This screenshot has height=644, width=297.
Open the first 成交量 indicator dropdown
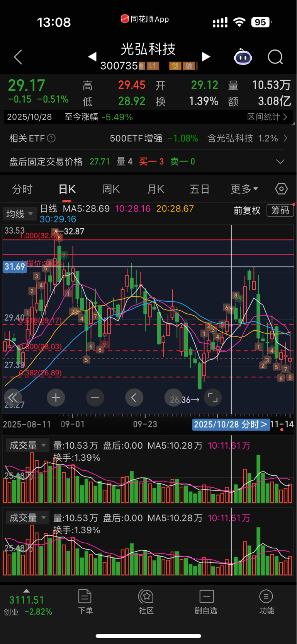(27, 445)
